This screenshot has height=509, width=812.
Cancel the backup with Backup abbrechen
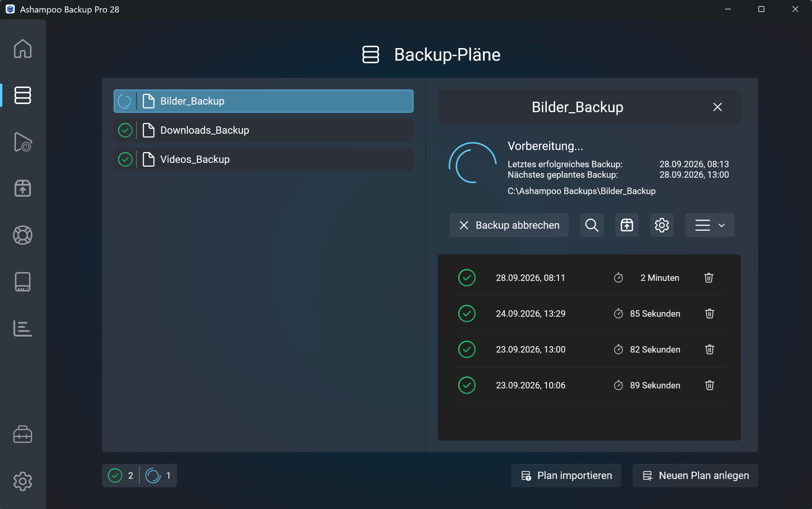coord(509,225)
